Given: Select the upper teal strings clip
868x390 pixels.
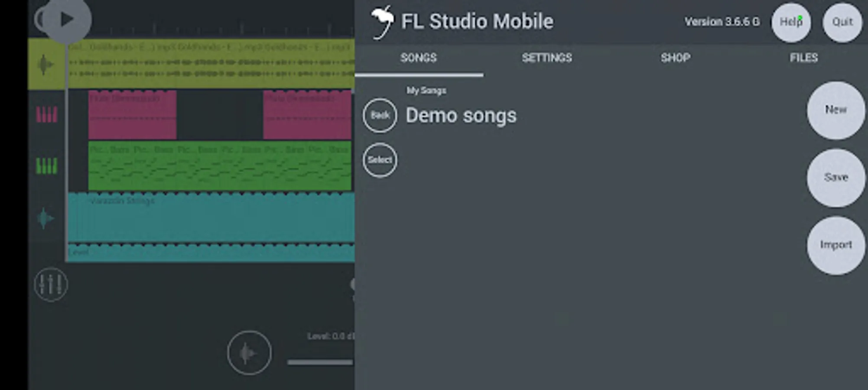Looking at the screenshot, I should click(x=211, y=217).
